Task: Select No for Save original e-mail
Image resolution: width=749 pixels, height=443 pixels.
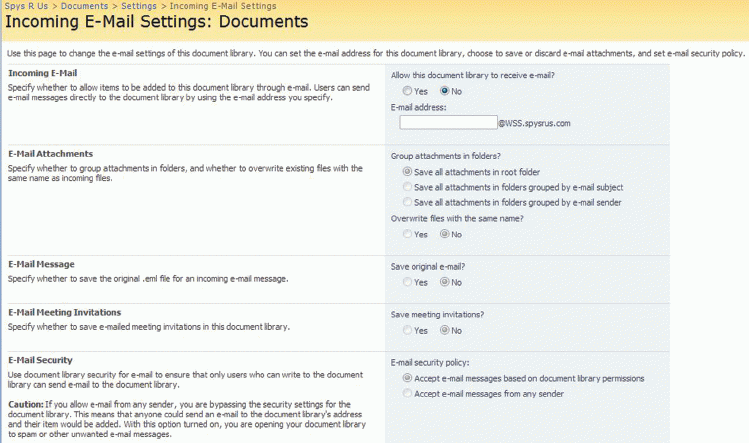Action: (x=445, y=282)
